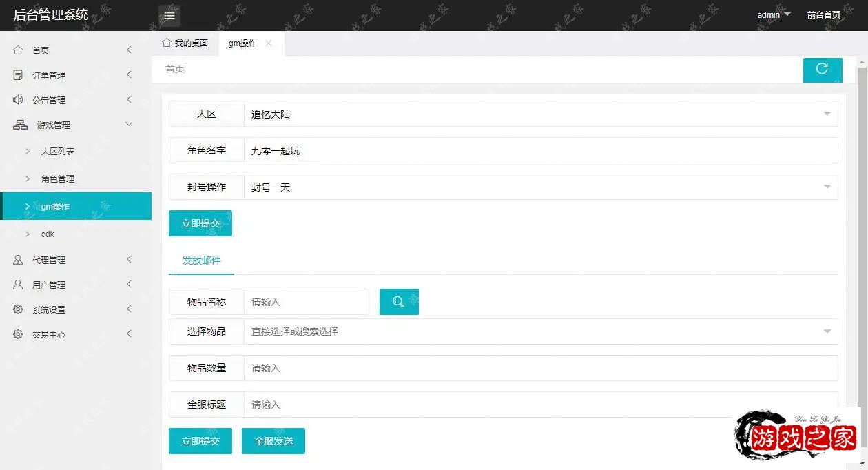The height and width of the screenshot is (470, 868).
Task: Close the gm操作 tab
Action: point(269,43)
